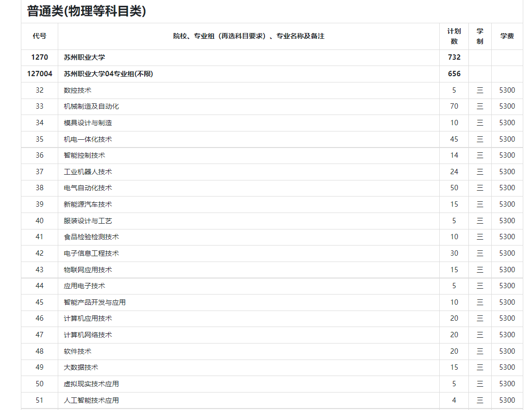532x410 pixels.
Task: Select the major 模具设计与制造
Action: click(x=88, y=123)
